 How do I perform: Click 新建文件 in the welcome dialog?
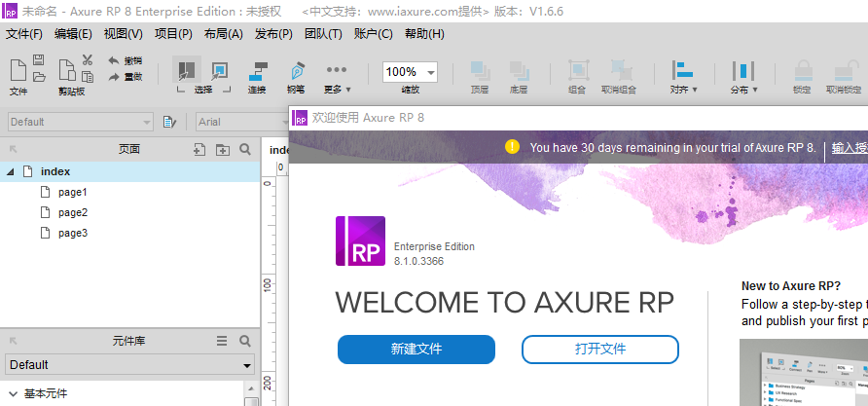click(416, 349)
